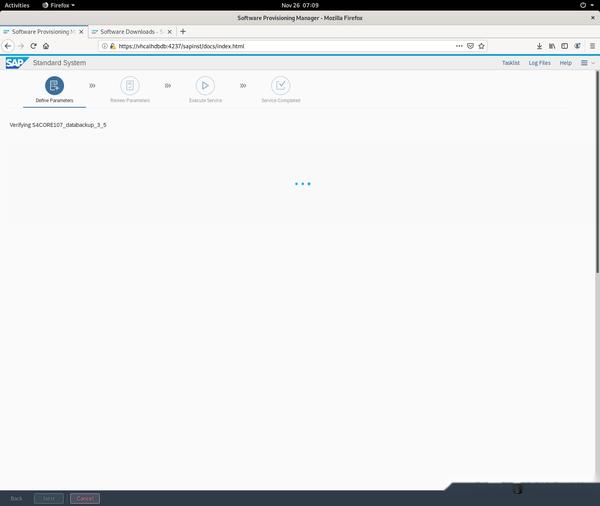Screen dimensions: 600x506
Task: Toggle Firefox sidebar icon
Action: (564, 46)
